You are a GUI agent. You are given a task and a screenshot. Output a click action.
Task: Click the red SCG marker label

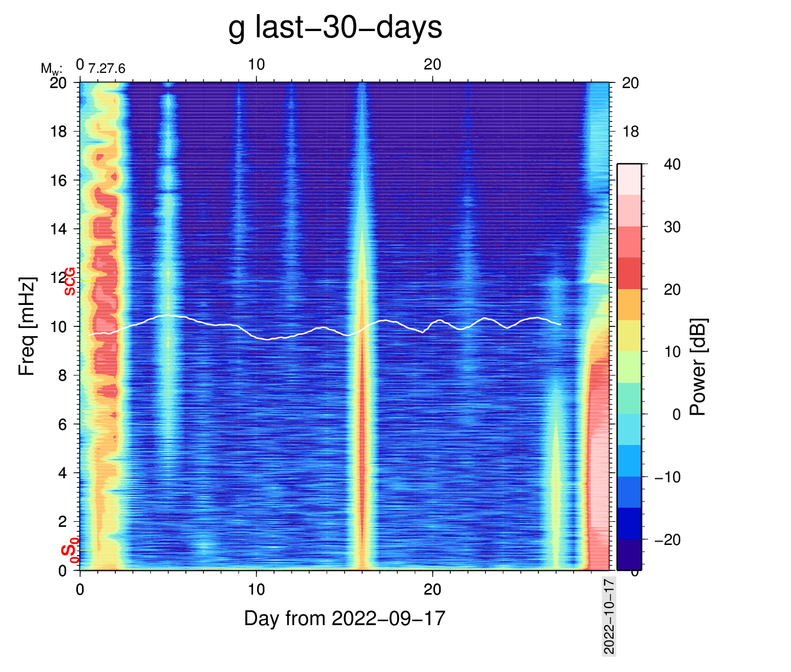coord(69,281)
